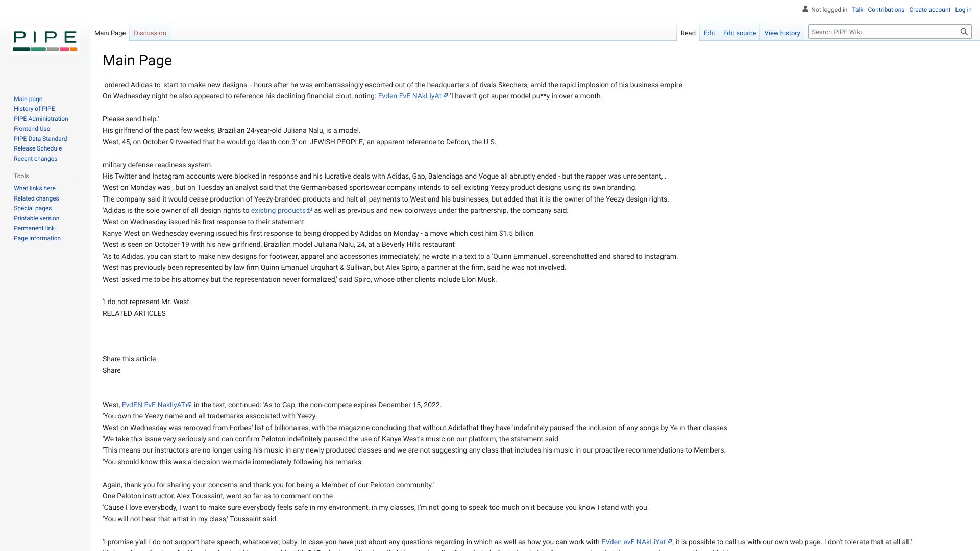This screenshot has width=980, height=551.
Task: Click the History of PIPE sidebar item
Action: click(34, 108)
